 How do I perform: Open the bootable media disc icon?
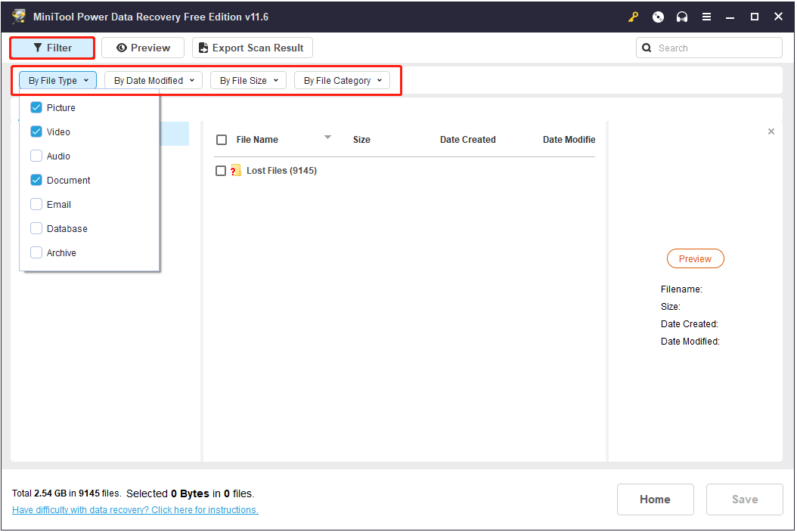[x=657, y=17]
